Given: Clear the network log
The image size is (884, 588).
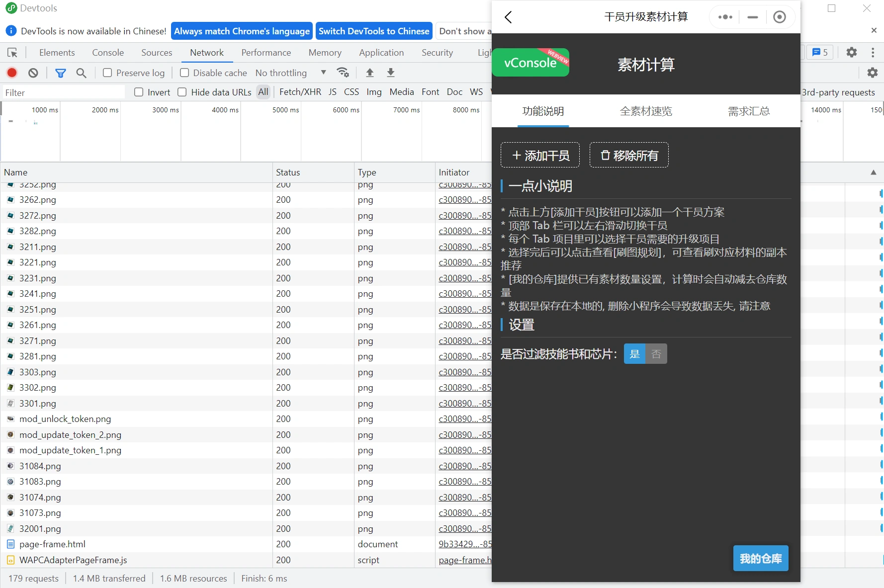Looking at the screenshot, I should click(33, 73).
